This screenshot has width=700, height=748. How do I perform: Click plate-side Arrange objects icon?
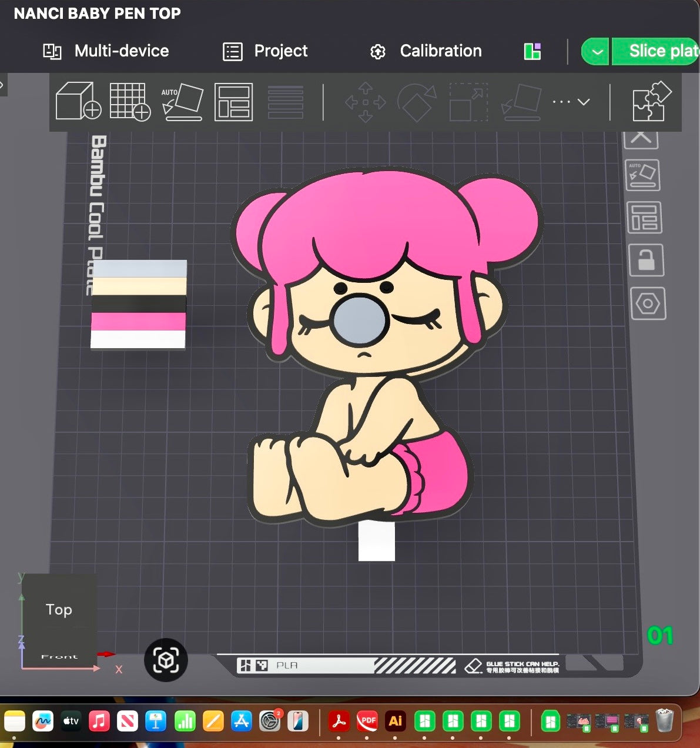644,218
